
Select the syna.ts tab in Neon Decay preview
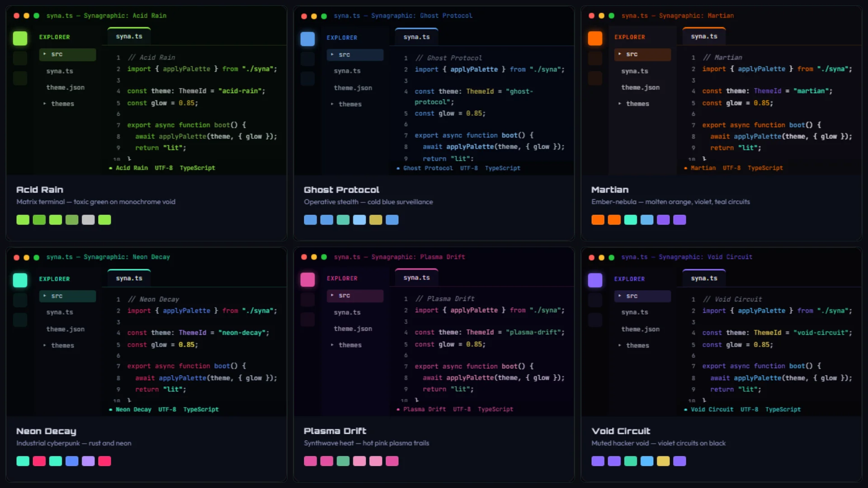(129, 278)
